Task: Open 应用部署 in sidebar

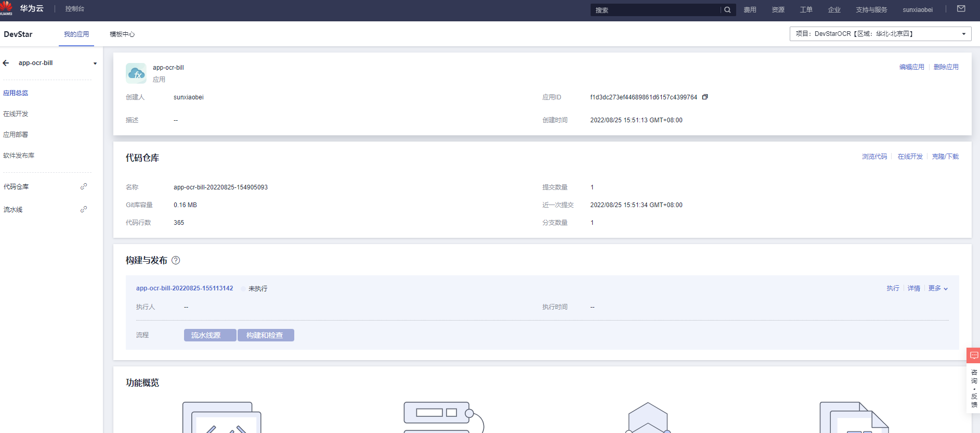Action: click(x=16, y=135)
